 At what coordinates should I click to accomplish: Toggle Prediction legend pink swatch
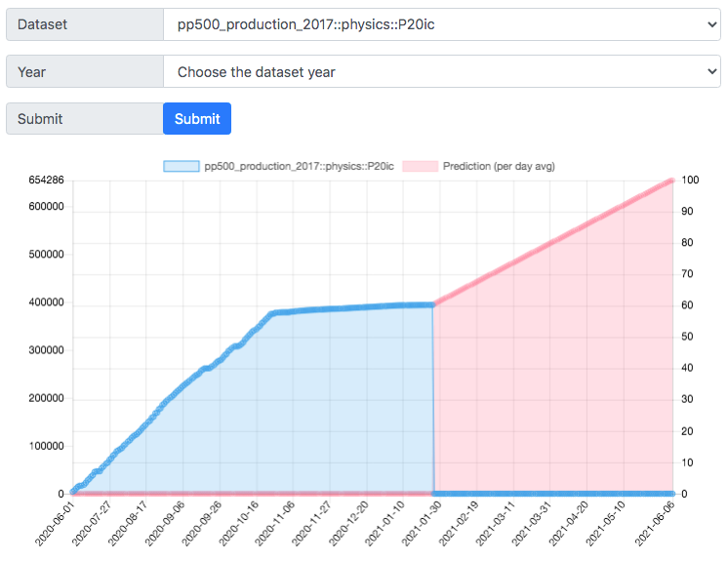[x=421, y=166]
